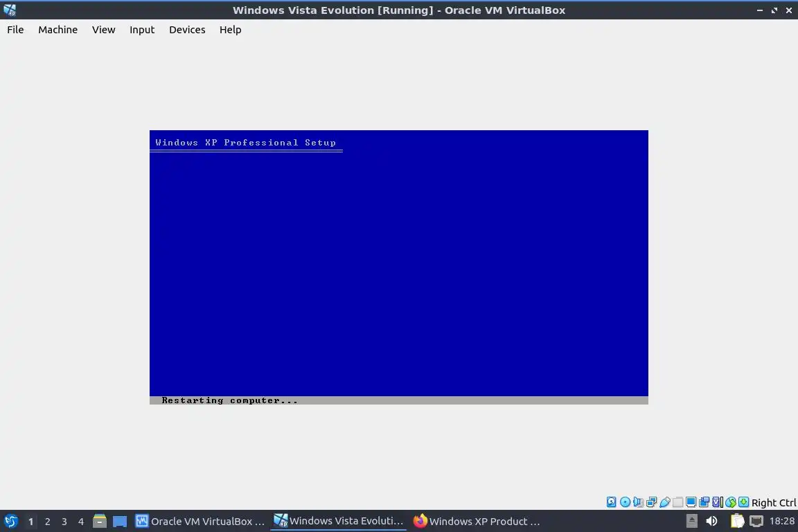
Task: Click the VirtualBox XP icon in title bar
Action: click(x=10, y=10)
